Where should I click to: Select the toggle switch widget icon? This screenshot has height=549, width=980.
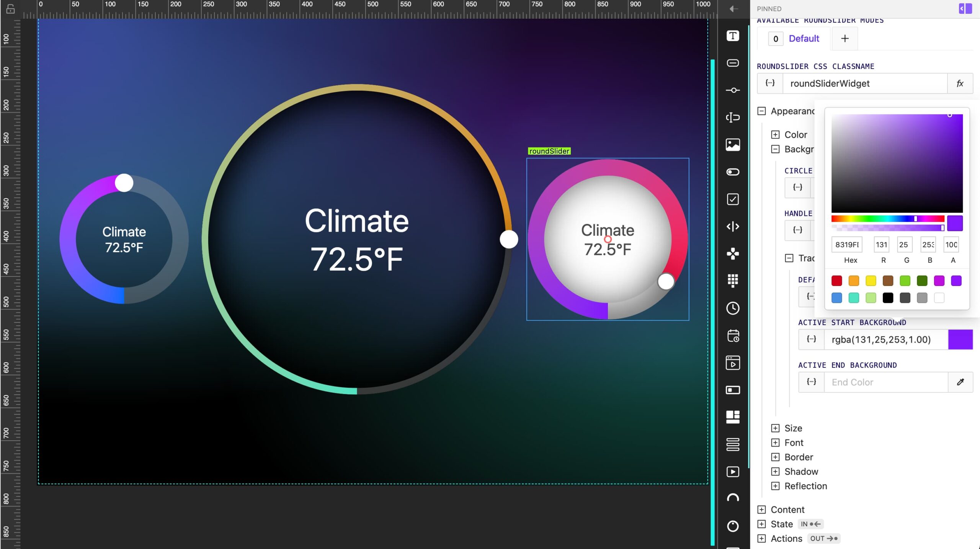[x=733, y=172]
